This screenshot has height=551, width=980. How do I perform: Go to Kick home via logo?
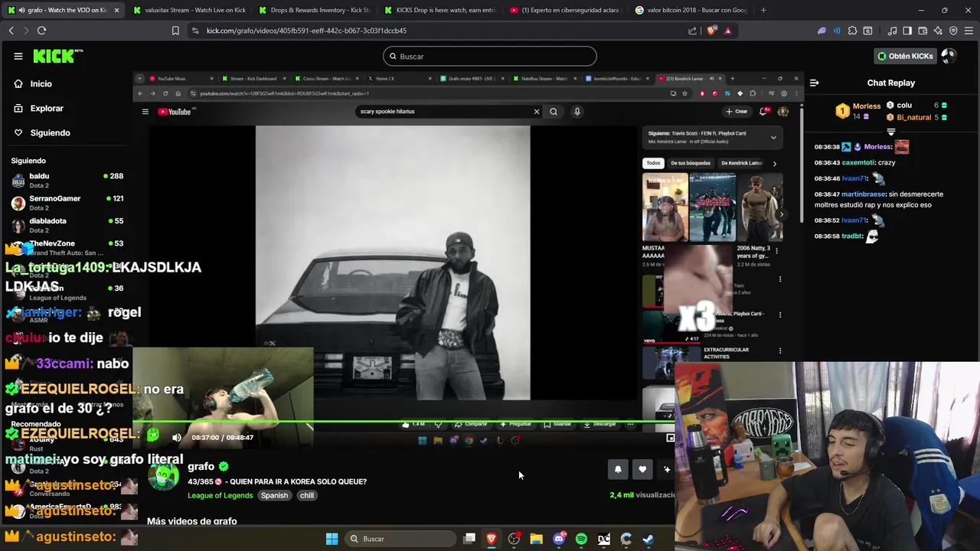[57, 56]
